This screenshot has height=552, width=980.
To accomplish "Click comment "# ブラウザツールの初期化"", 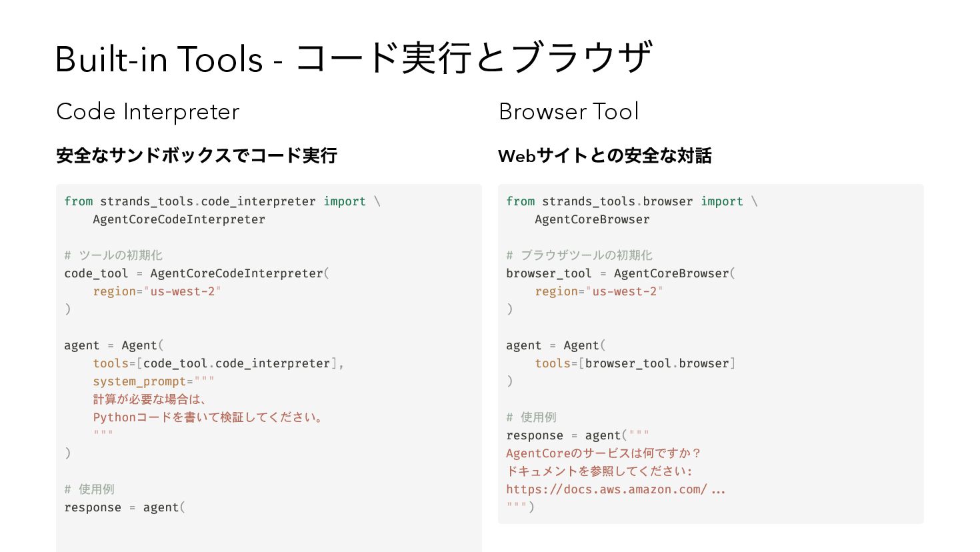I will pos(579,255).
